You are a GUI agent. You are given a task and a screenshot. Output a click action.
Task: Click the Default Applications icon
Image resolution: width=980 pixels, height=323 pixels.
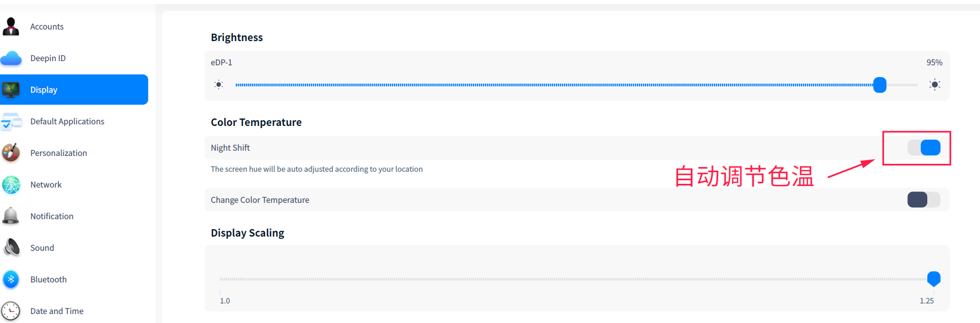(x=11, y=122)
